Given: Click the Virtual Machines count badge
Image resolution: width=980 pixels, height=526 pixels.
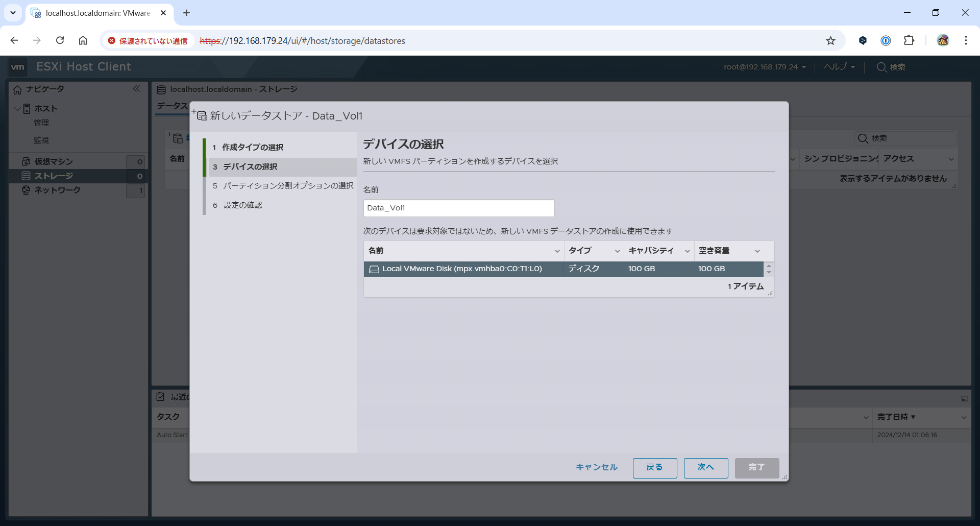Looking at the screenshot, I should 136,162.
